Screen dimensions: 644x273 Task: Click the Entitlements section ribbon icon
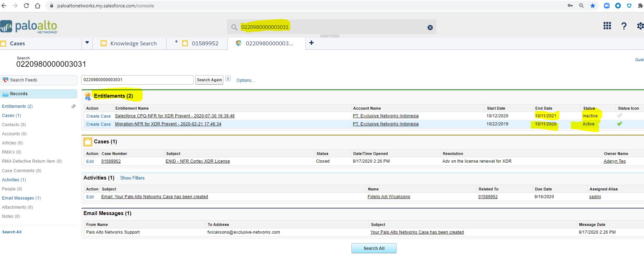tap(88, 96)
